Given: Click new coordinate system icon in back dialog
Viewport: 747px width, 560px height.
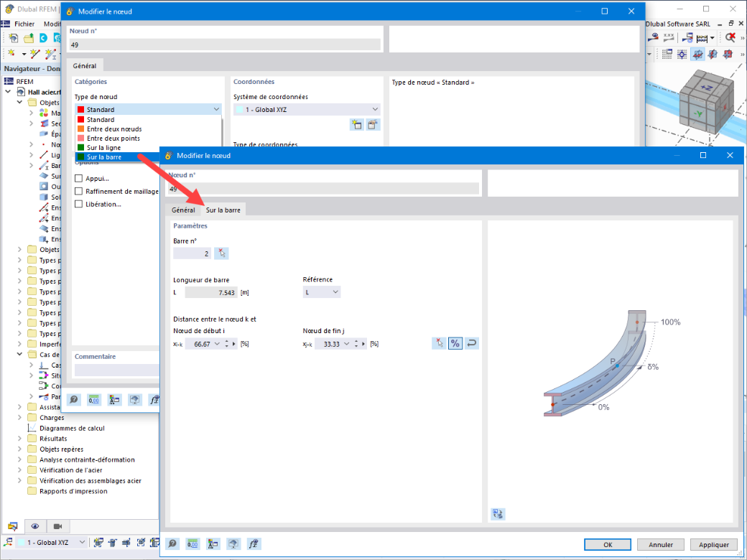Looking at the screenshot, I should tap(356, 125).
